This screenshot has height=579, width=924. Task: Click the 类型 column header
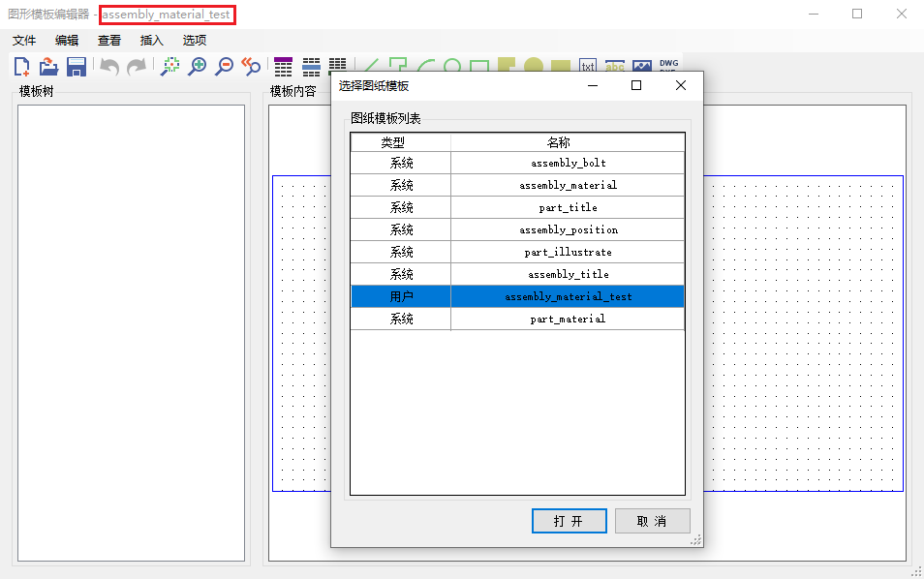tap(401, 142)
